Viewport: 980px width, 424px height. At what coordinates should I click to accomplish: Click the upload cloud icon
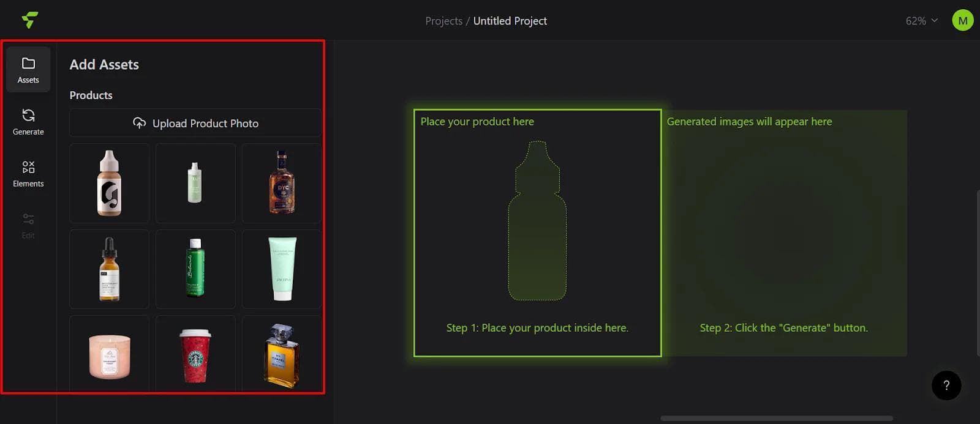[140, 123]
